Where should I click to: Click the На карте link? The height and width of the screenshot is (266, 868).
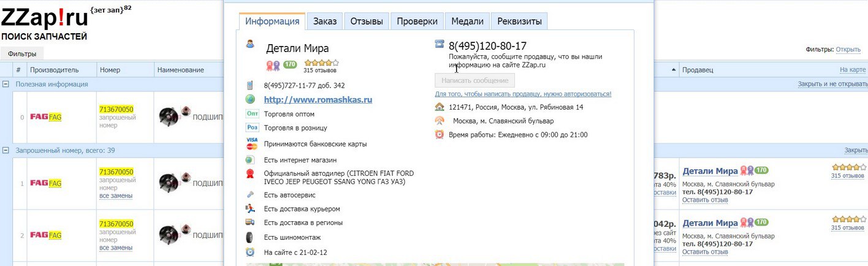853,70
